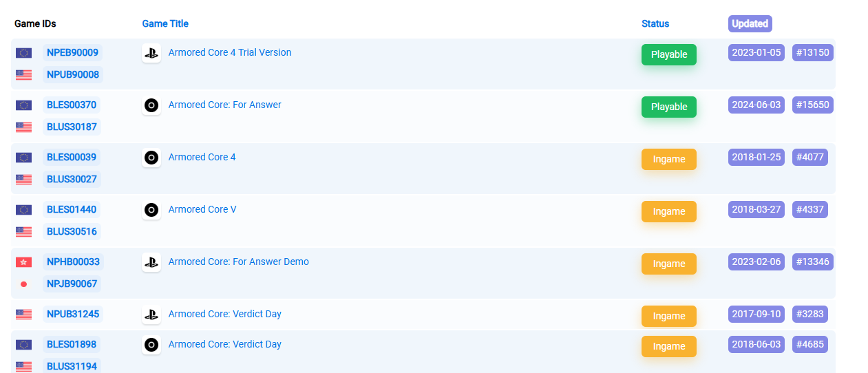
Task: Click the US flag next to BLUS30027
Action: click(x=24, y=180)
